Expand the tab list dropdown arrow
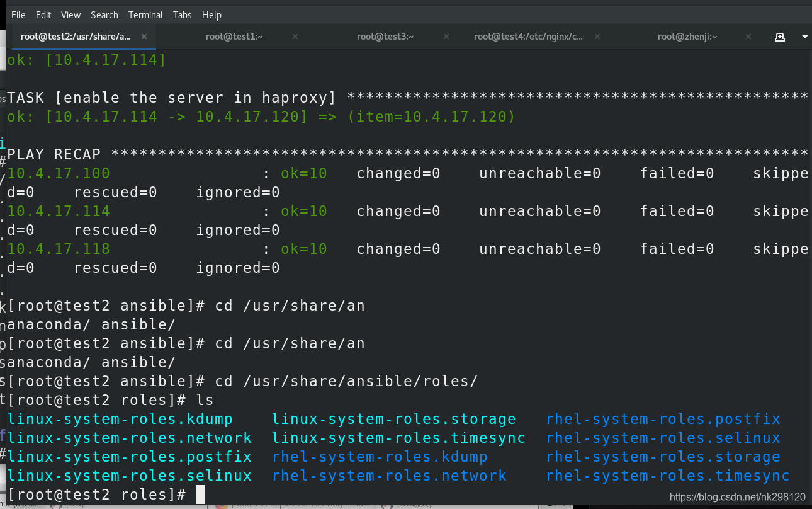This screenshot has height=509, width=812. [805, 37]
